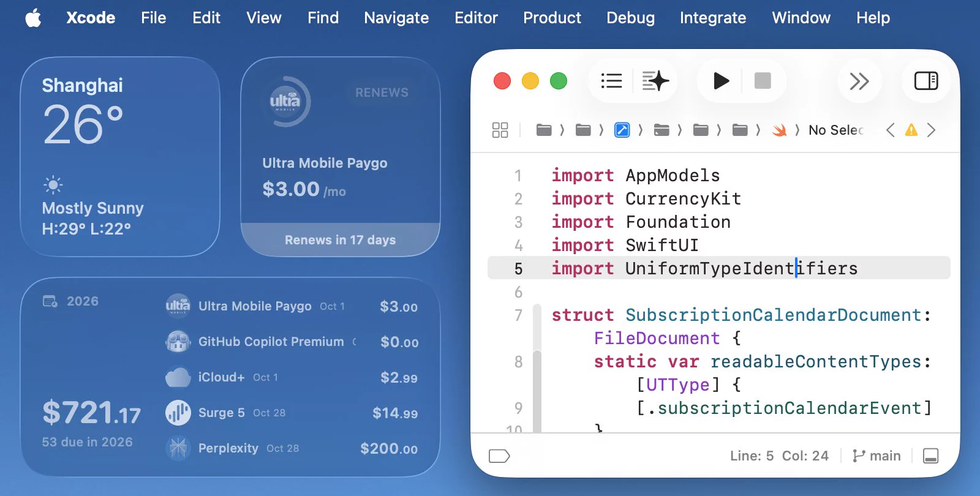Viewport: 980px width, 496px height.
Task: Open the No Selection symbol jump menu
Action: 835,130
